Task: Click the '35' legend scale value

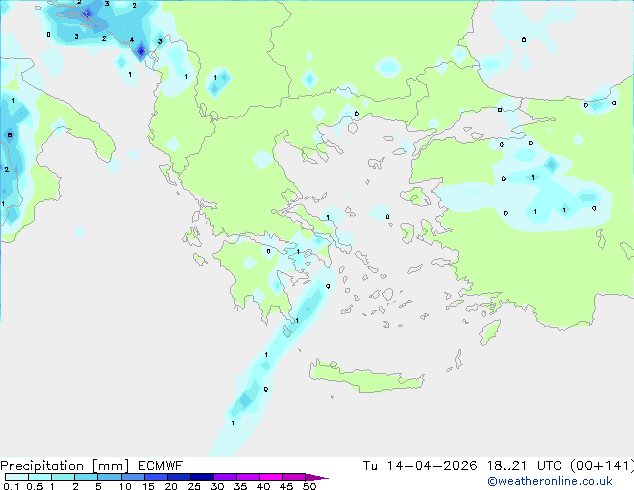Action: pos(240,486)
